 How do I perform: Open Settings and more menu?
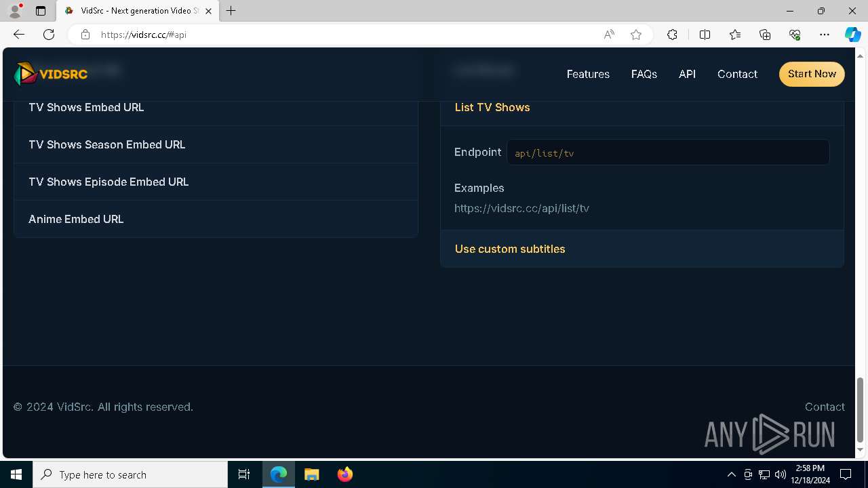(825, 35)
